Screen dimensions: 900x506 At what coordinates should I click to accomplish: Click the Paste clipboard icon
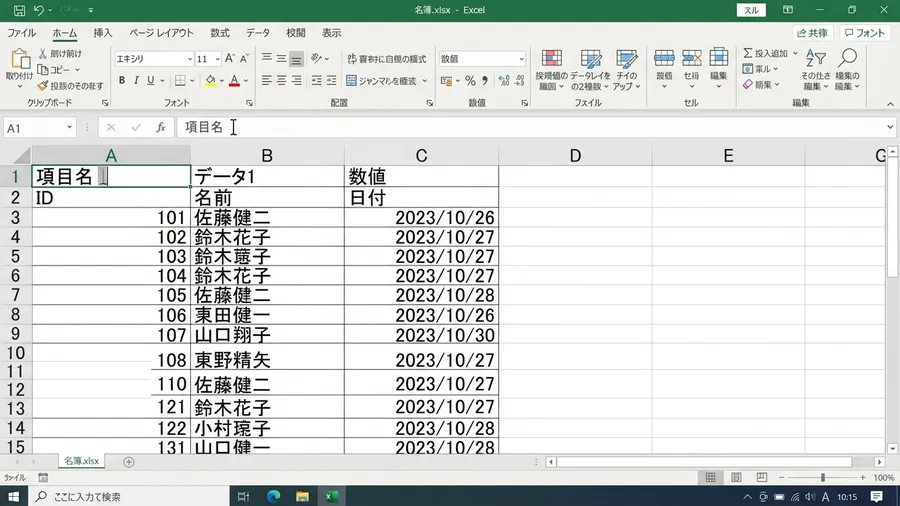click(x=20, y=59)
